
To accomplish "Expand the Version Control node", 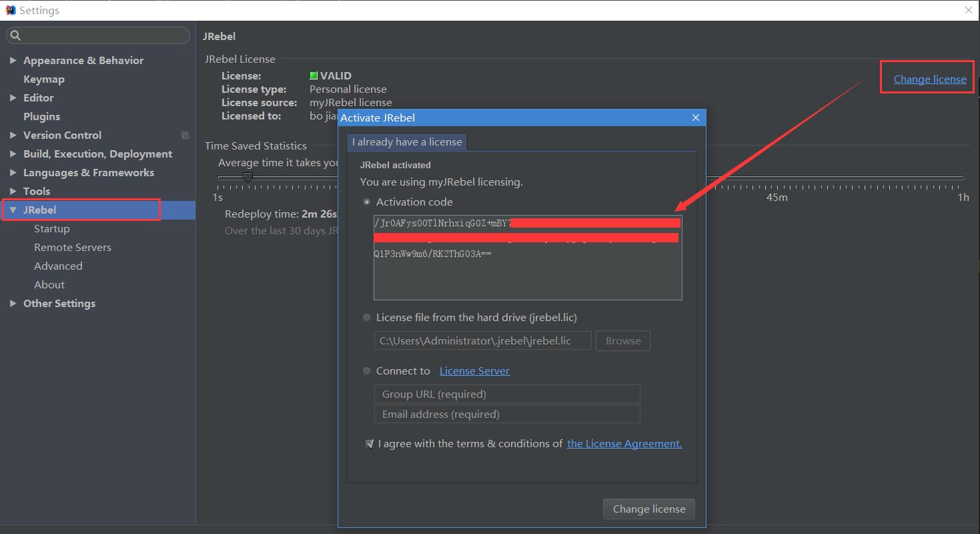I will [x=13, y=135].
